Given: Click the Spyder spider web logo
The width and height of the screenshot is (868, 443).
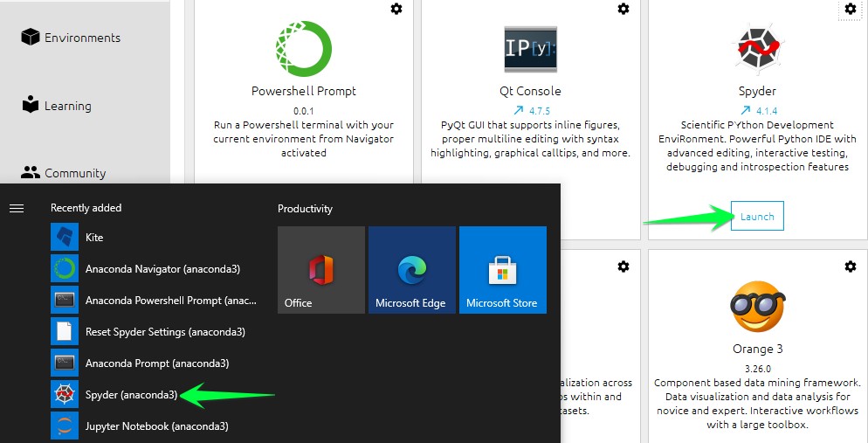Looking at the screenshot, I should point(757,48).
